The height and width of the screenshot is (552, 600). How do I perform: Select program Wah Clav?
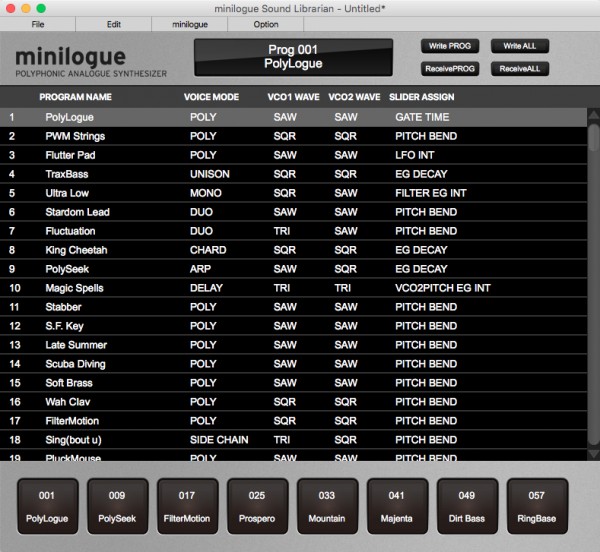click(293, 402)
